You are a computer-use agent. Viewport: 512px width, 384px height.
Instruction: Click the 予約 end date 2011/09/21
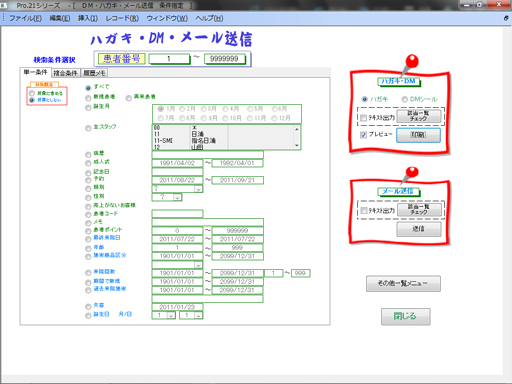237,180
